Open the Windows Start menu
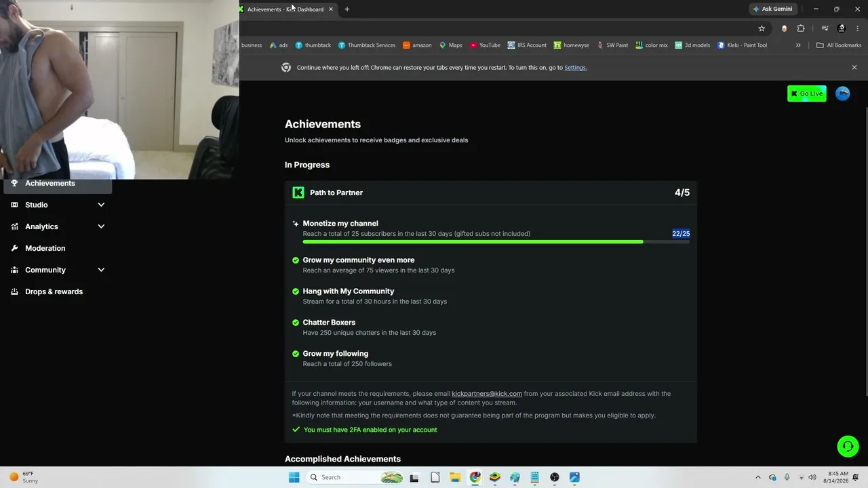Screen dimensions: 868x488 point(294,477)
